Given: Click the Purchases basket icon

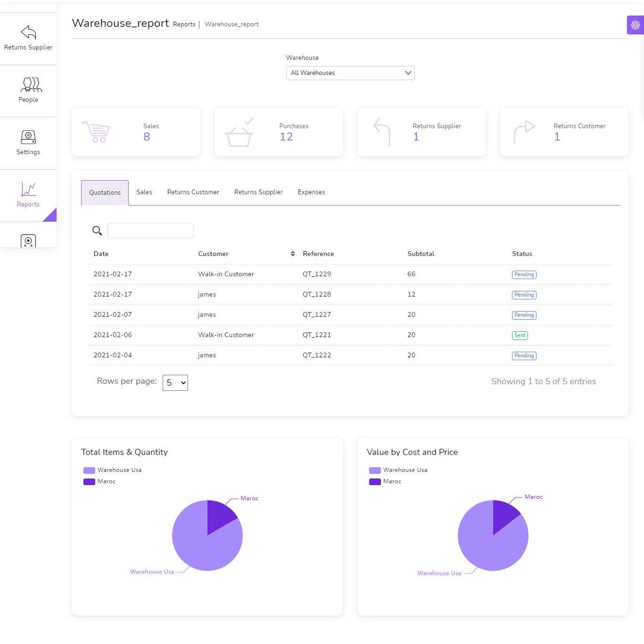Looking at the screenshot, I should click(x=239, y=132).
